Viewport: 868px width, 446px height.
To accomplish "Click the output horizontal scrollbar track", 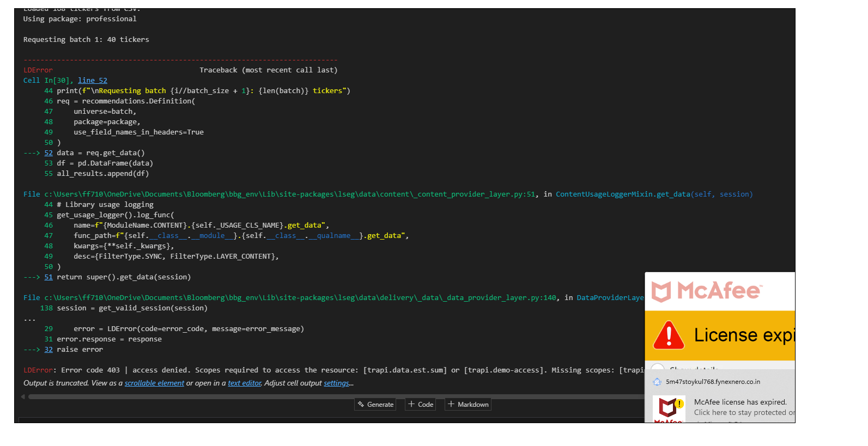I will pyautogui.click(x=336, y=397).
